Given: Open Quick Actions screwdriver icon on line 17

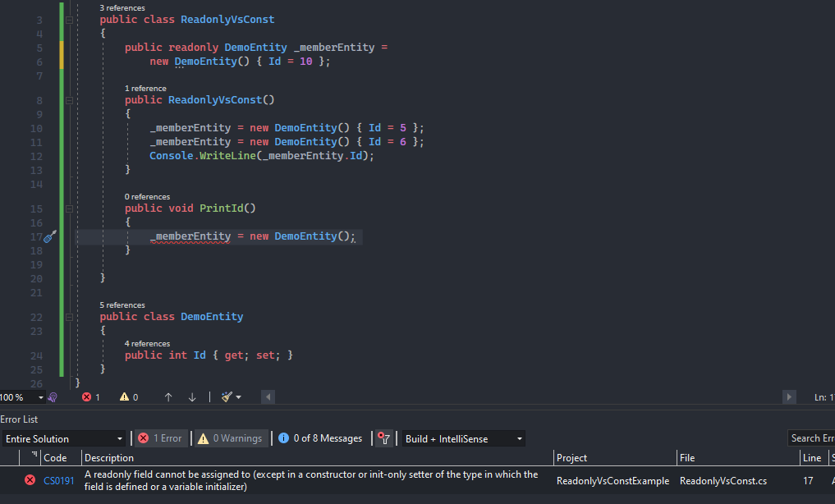Looking at the screenshot, I should coord(49,236).
